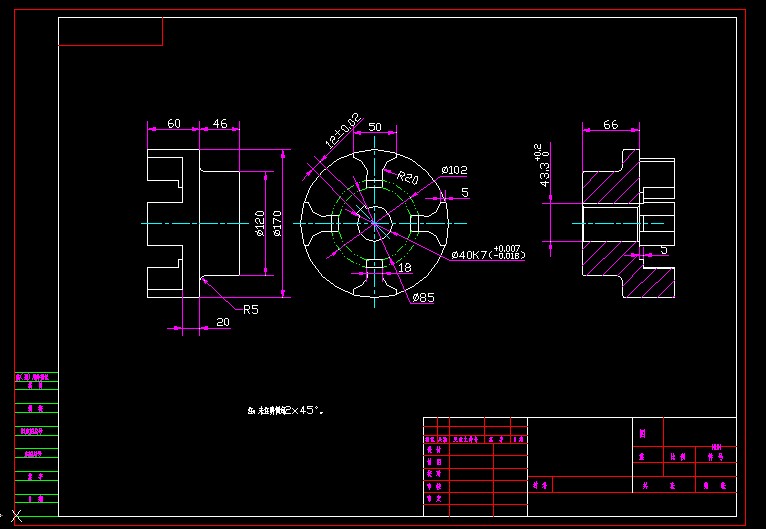Image resolution: width=766 pixels, height=529 pixels.
Task: Select the 5 dimension in section view
Action: pos(664,250)
